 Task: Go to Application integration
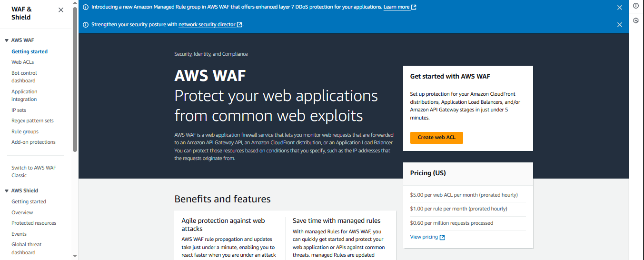24,95
